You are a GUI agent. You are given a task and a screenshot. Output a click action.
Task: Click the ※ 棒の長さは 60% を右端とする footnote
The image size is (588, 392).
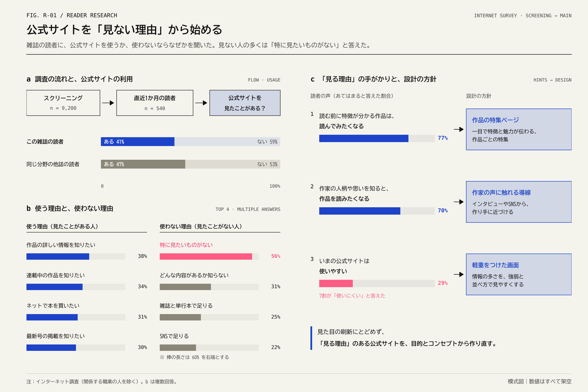coord(194,357)
